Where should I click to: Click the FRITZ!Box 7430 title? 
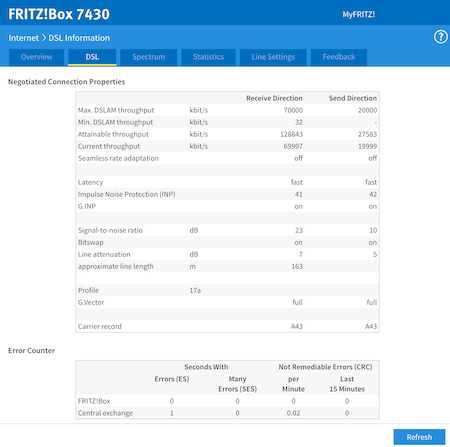point(59,14)
